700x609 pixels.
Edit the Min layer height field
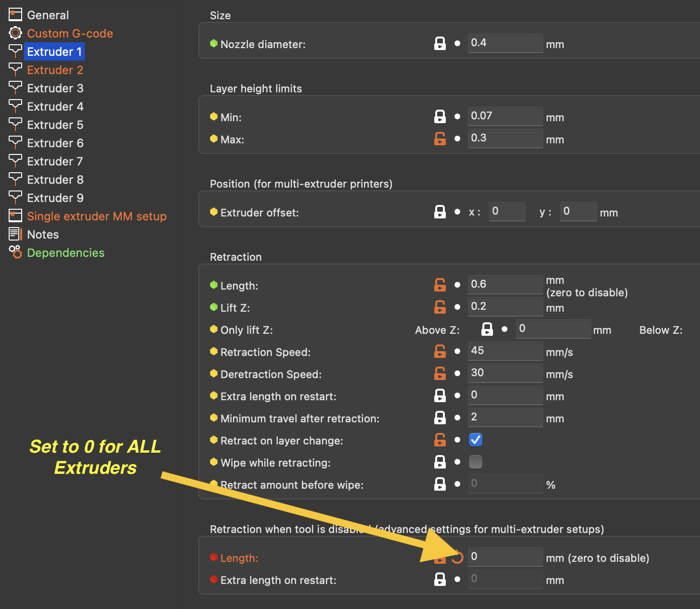506,116
